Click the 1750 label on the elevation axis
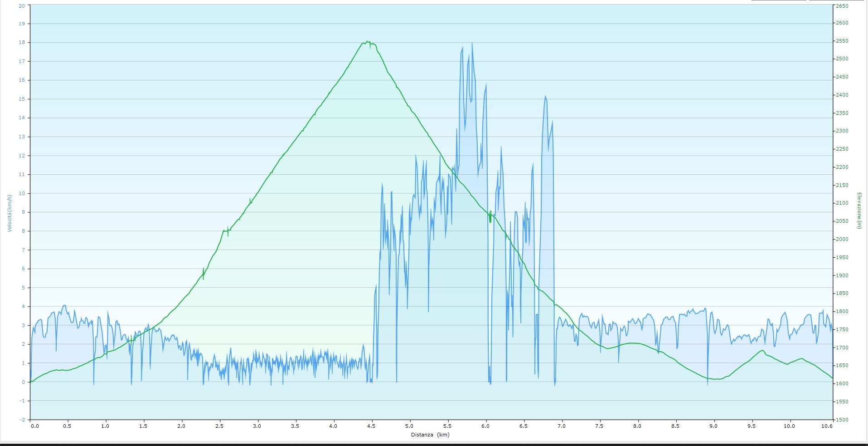 (x=842, y=330)
